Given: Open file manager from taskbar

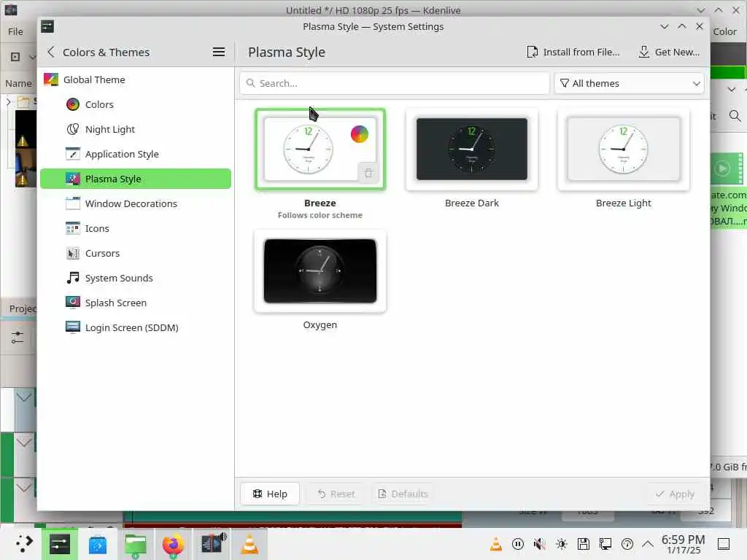Looking at the screenshot, I should tap(135, 544).
